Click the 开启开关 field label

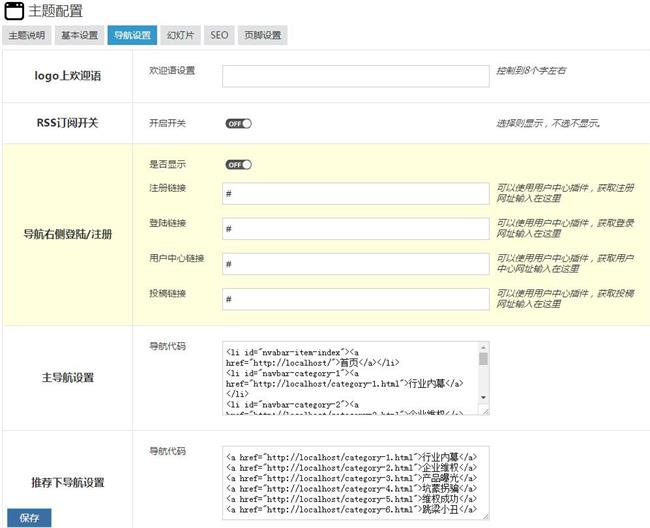[x=167, y=123]
